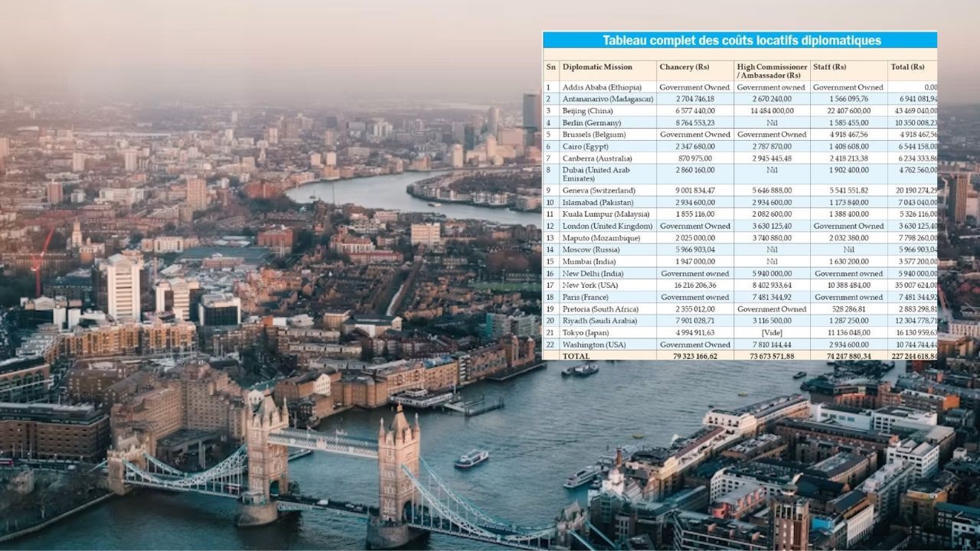This screenshot has width=980, height=551.
Task: Select the 'Diplomatic Mission' column header
Action: [597, 67]
